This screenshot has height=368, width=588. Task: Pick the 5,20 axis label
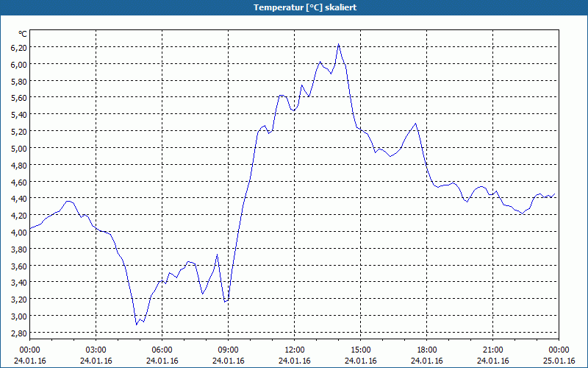[20, 132]
